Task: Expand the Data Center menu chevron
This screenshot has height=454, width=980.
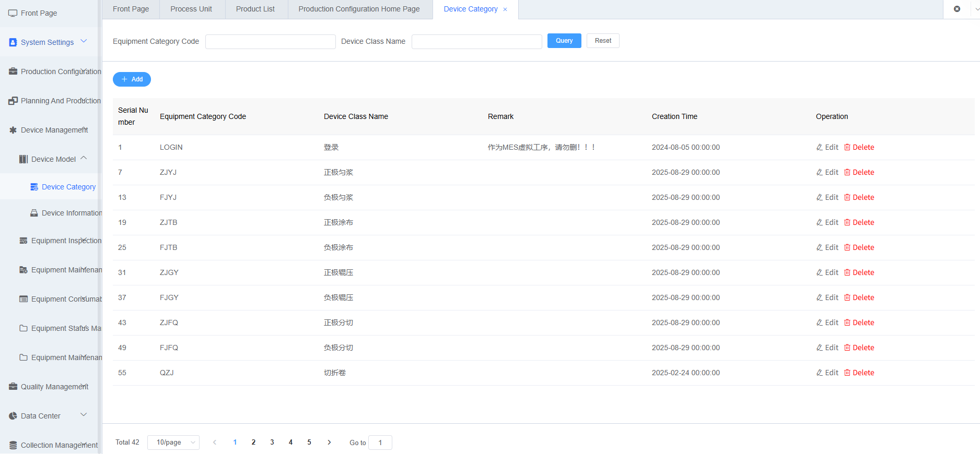Action: tap(84, 415)
